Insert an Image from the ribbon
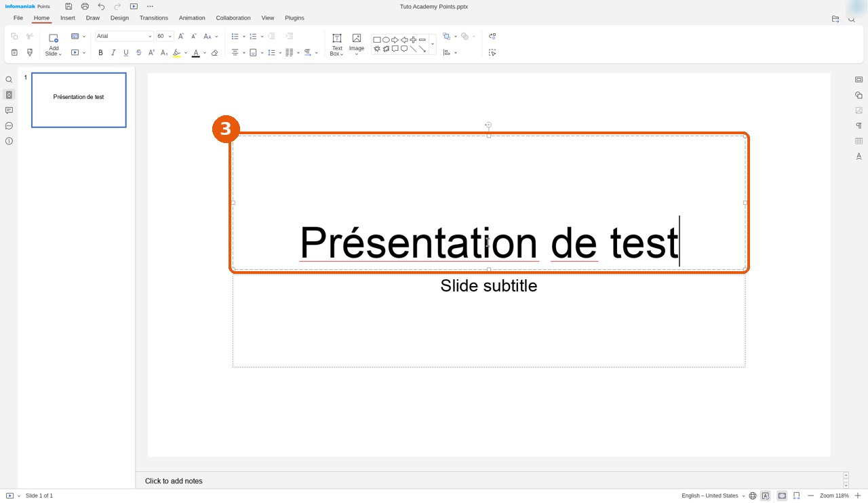The width and height of the screenshot is (868, 503). [357, 43]
